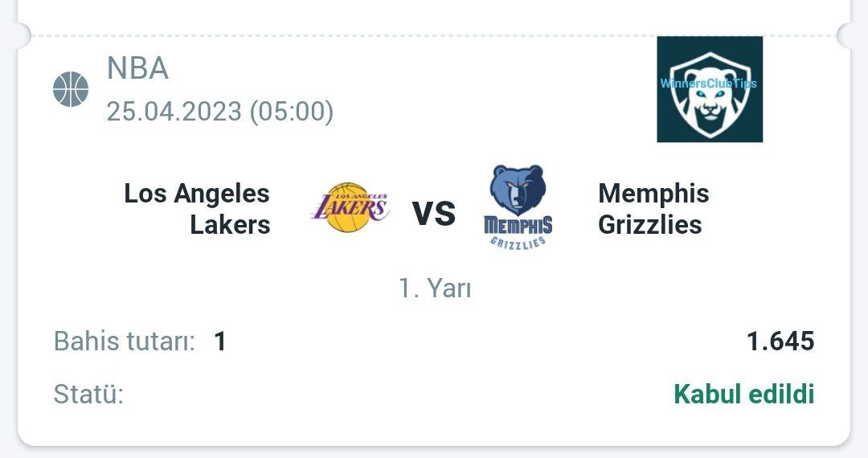Click the odds value 1.645
The height and width of the screenshot is (458, 868).
tap(780, 341)
